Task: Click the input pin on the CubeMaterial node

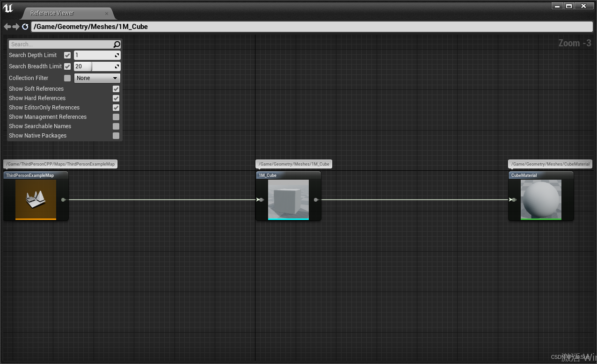Action: [513, 199]
